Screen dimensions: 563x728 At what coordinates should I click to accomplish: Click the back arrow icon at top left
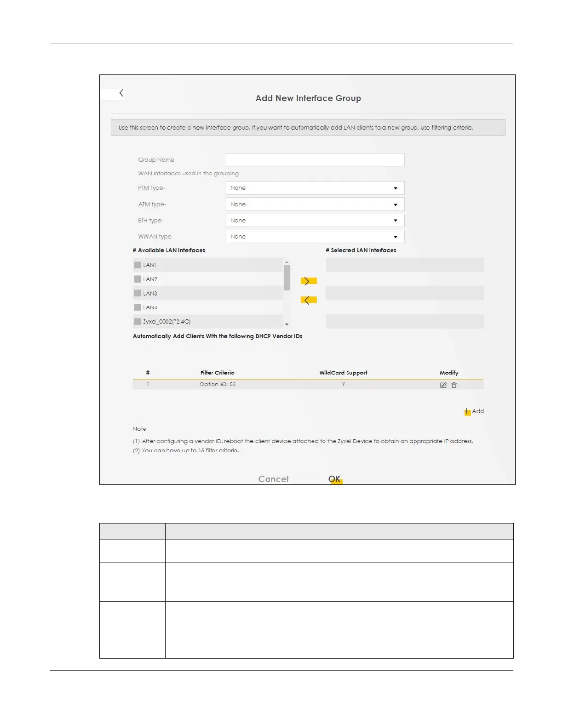pyautogui.click(x=121, y=93)
